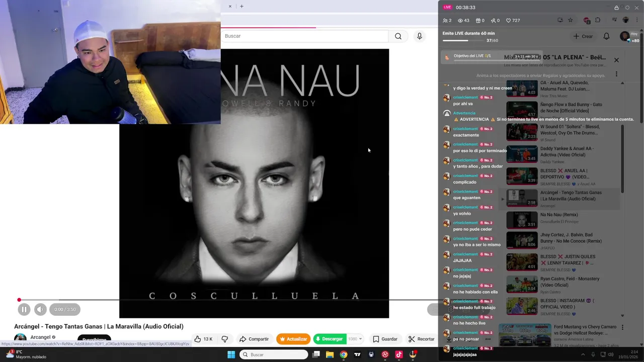Open the Mix playlist three-dot options
This screenshot has width=644, height=362.
(616, 74)
